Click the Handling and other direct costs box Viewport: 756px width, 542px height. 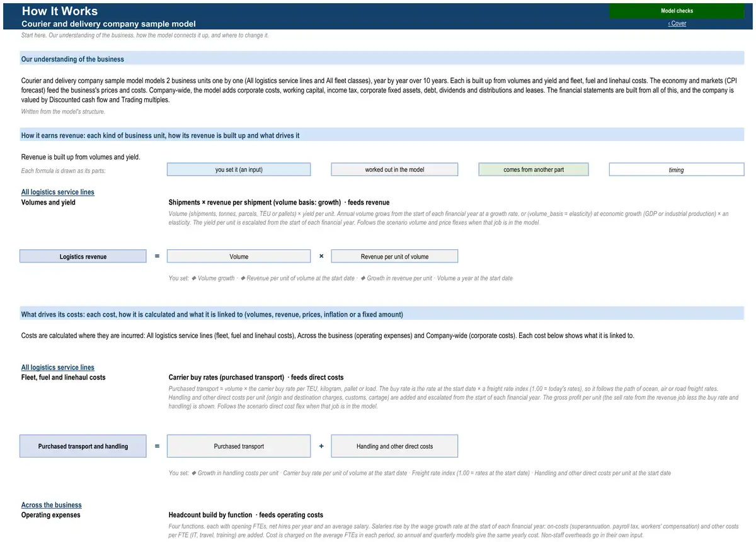pos(394,446)
